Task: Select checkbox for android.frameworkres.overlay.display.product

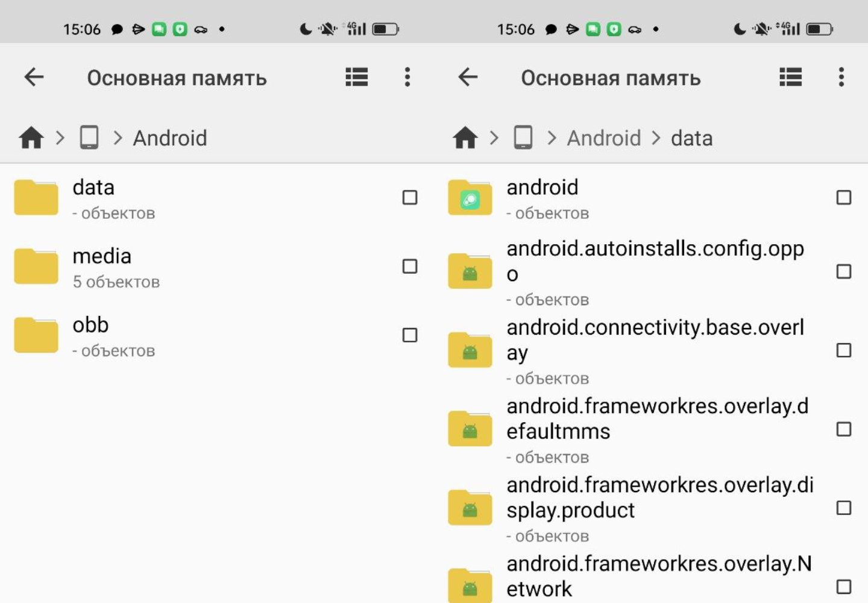Action: tap(844, 508)
